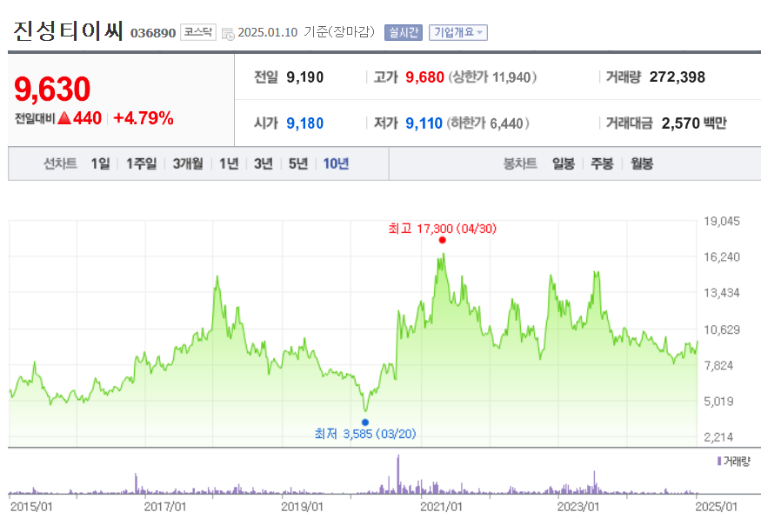This screenshot has height=532, width=761.
Task: Click the purple 거래량 legend swatch
Action: [x=718, y=461]
